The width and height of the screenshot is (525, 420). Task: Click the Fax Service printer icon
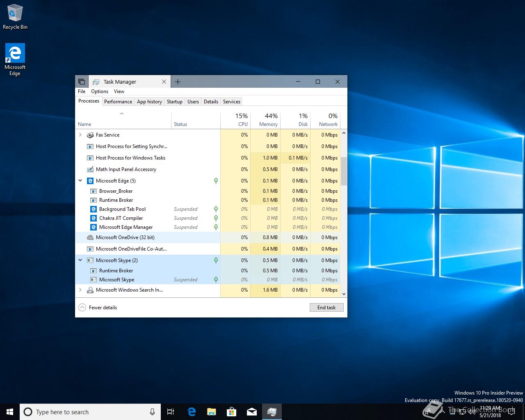point(90,135)
